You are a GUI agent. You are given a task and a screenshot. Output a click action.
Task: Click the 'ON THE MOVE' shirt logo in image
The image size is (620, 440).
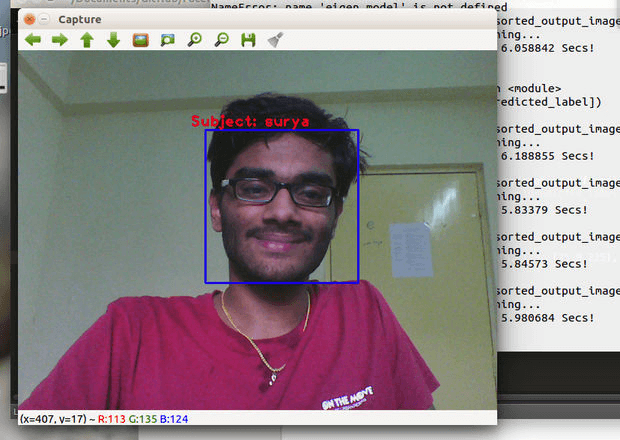point(348,398)
